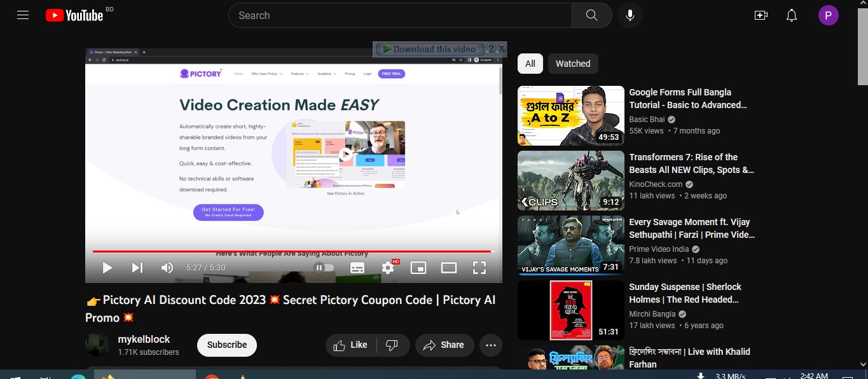Viewport: 868px width, 379px height.
Task: Click the video title Pictory AI Discount Code
Action: click(291, 308)
